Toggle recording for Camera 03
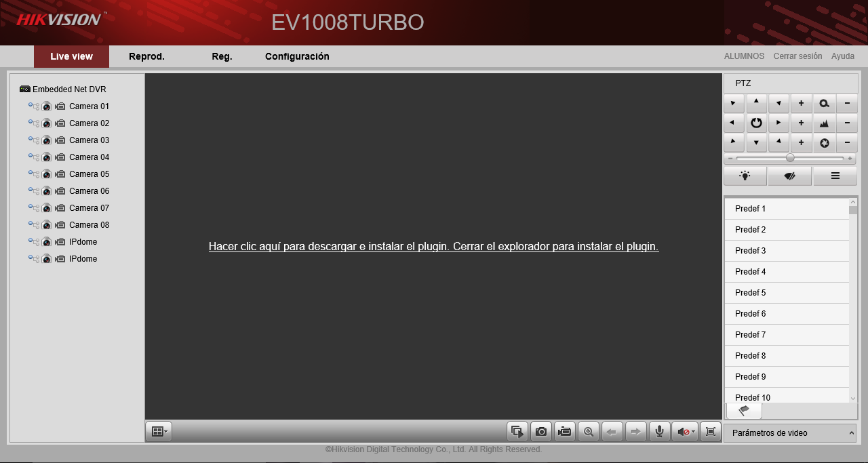 click(x=60, y=140)
